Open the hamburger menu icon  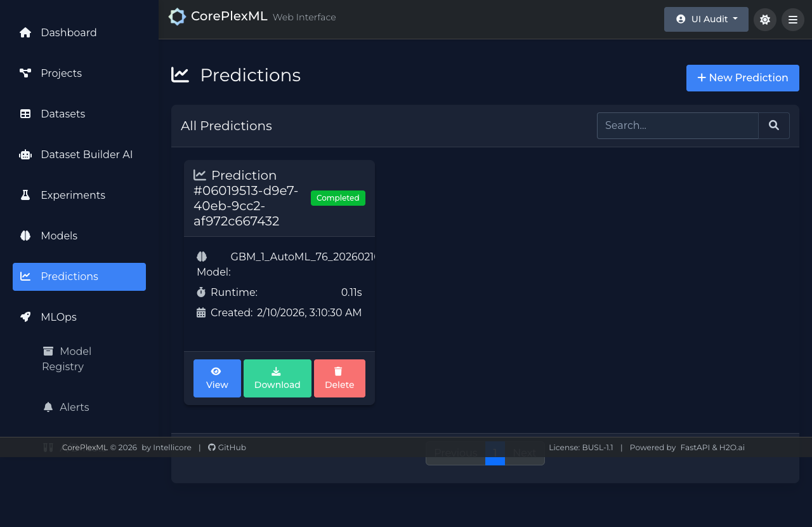[792, 20]
